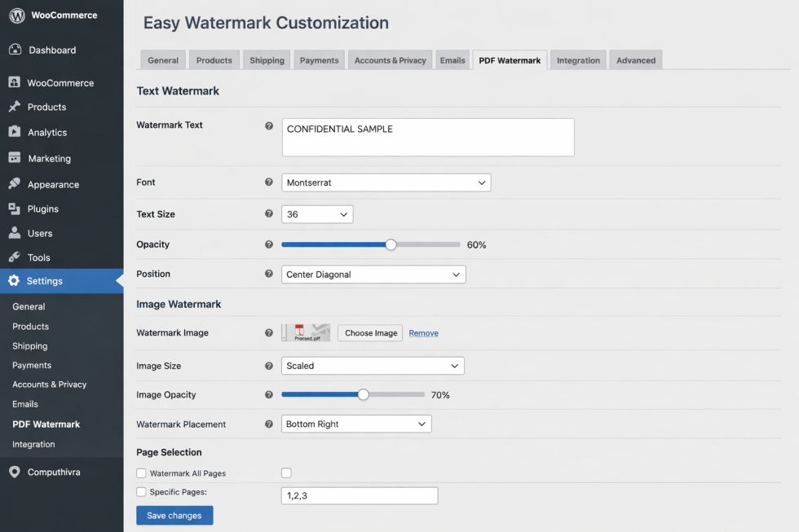Viewport: 799px width, 532px height.
Task: Click the Save changes button
Action: pos(174,515)
